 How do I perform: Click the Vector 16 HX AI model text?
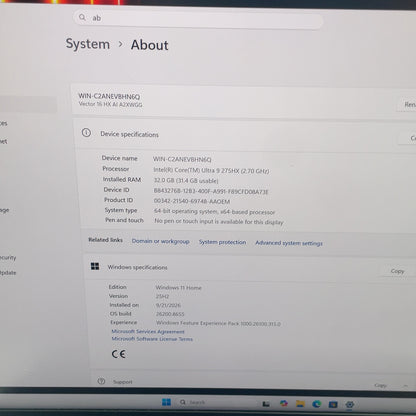(x=110, y=104)
